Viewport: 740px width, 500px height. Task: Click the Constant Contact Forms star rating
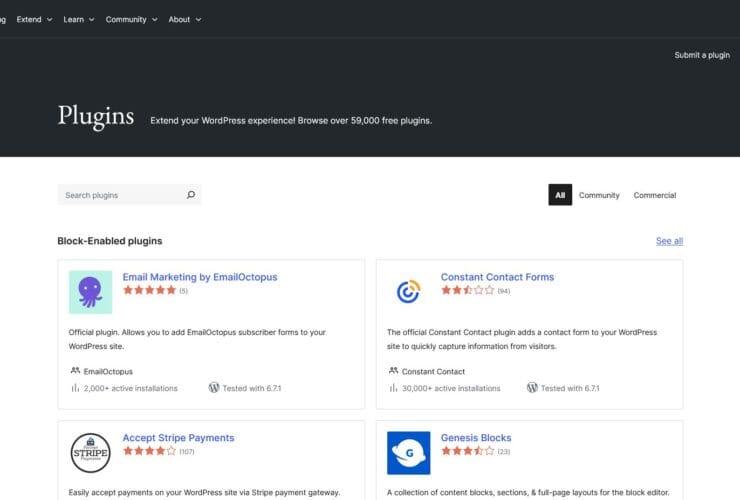467,290
